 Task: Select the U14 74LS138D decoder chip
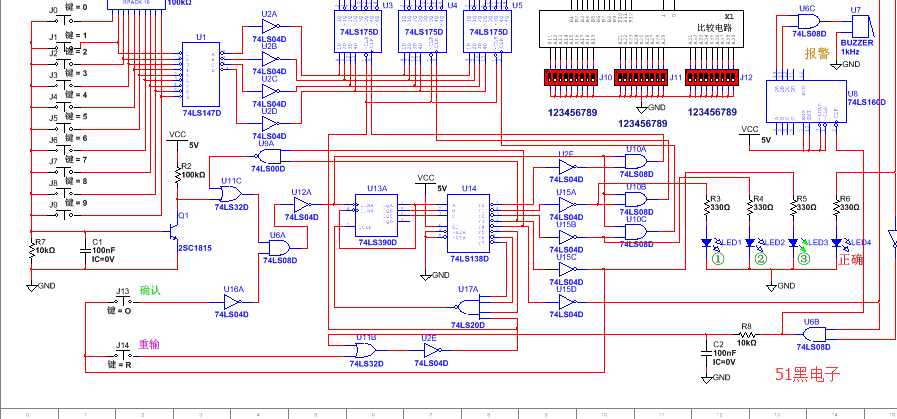(x=469, y=223)
